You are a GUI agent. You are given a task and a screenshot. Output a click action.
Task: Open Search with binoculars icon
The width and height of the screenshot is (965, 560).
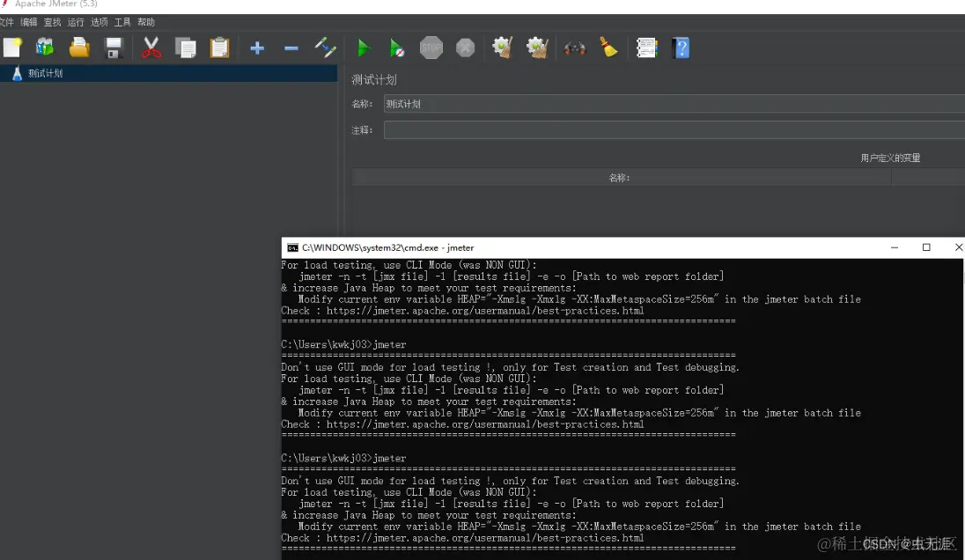tap(575, 48)
